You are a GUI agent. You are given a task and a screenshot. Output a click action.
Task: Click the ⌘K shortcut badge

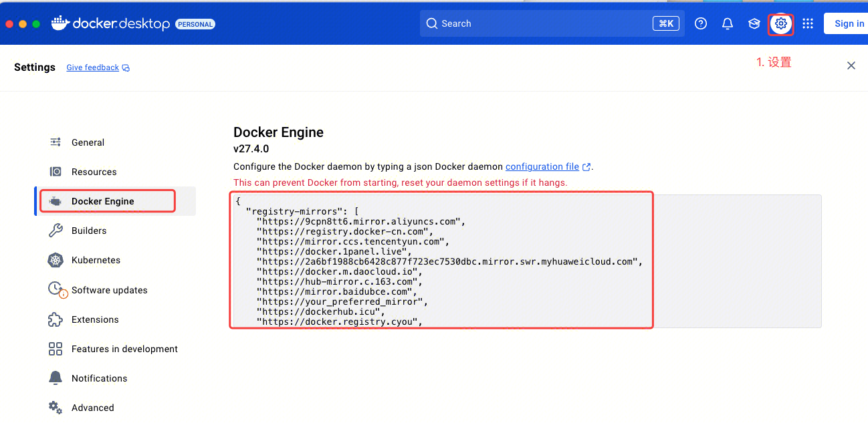tap(665, 23)
